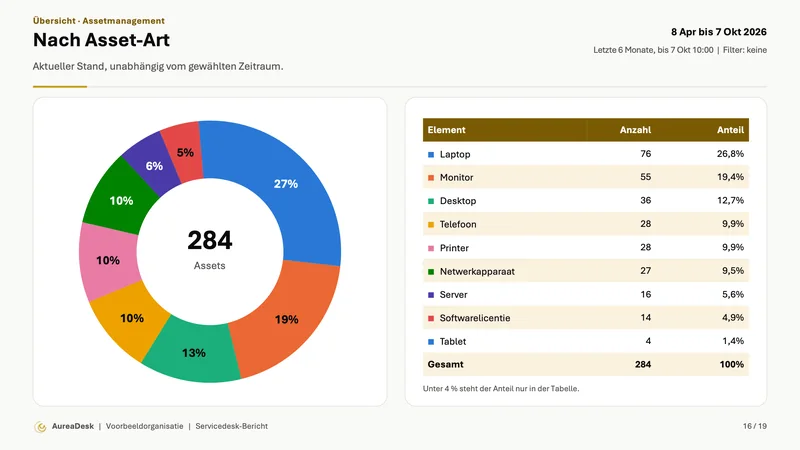This screenshot has height=450, width=800.
Task: Click count 76 in Laptop row
Action: (x=645, y=154)
